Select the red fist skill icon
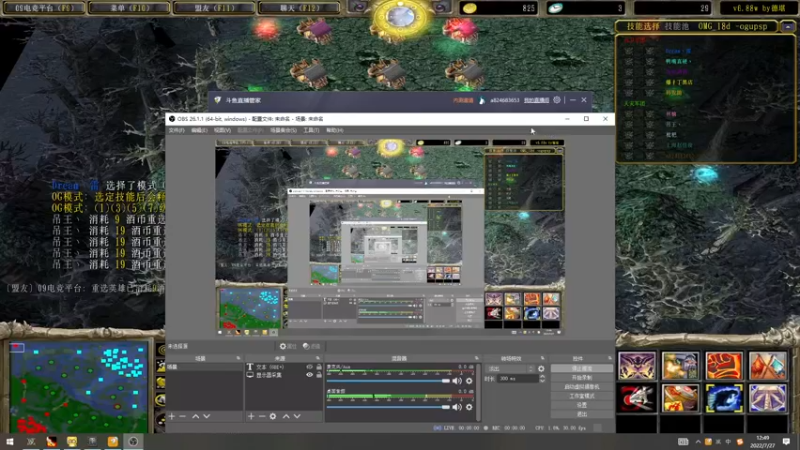Screen dimensions: 800x450 point(724,365)
